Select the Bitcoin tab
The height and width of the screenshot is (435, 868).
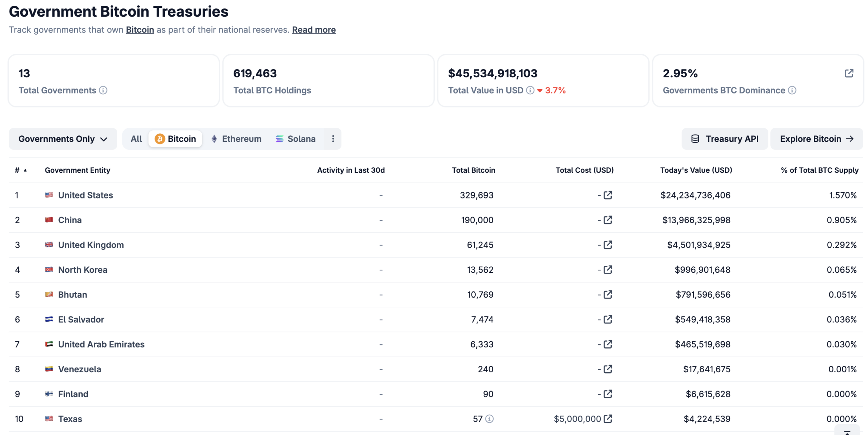pyautogui.click(x=175, y=139)
